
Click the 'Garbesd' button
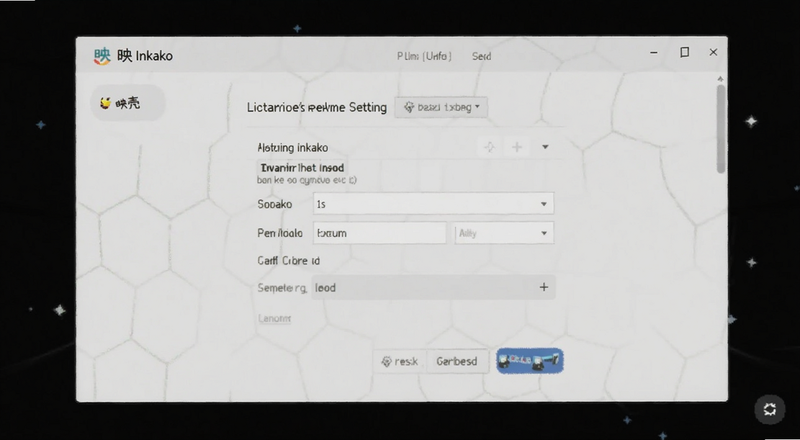click(x=457, y=361)
